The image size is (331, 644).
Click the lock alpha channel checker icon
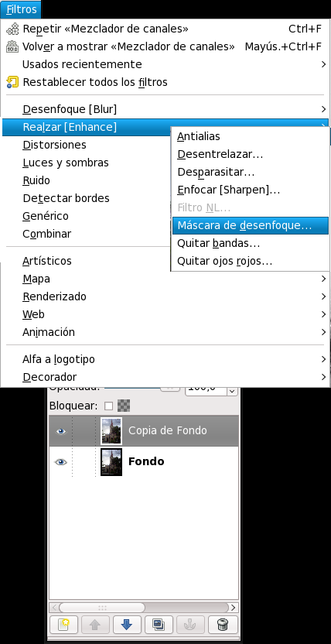point(124,406)
